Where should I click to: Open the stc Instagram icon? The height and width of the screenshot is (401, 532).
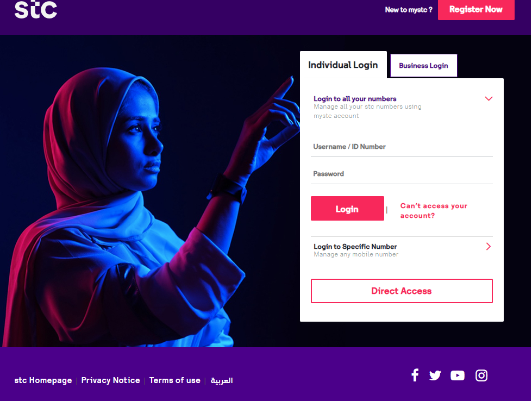pos(481,375)
